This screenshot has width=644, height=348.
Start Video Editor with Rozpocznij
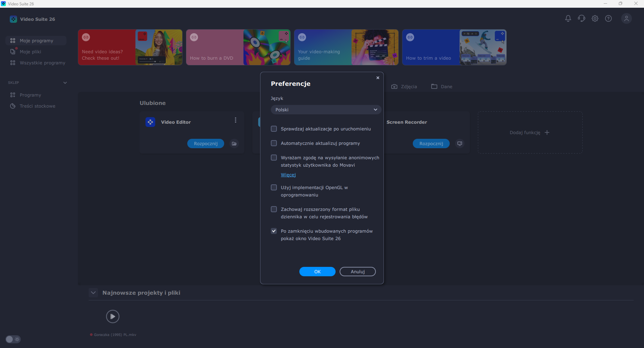pos(206,143)
